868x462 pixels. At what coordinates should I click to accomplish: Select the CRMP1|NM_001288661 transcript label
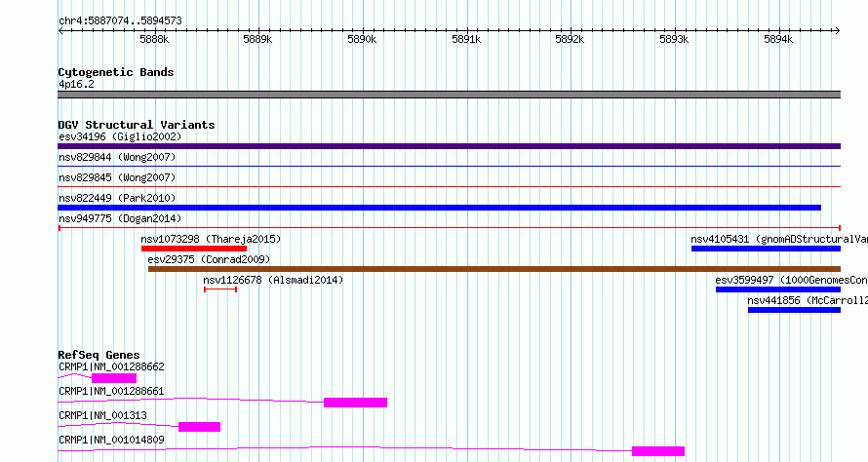[x=111, y=391]
